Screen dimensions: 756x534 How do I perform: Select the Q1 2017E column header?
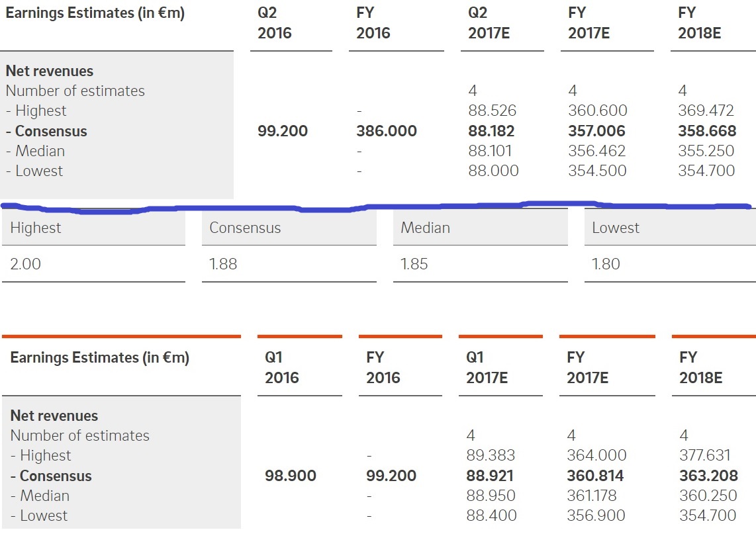click(487, 367)
